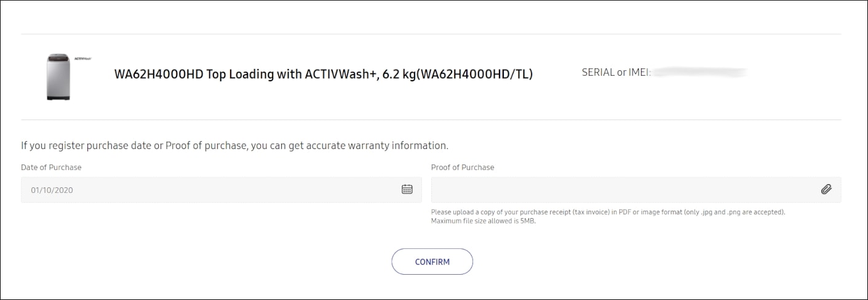Select the 01/10/2020 date value
Viewport: 868px width, 300px height.
coord(52,190)
